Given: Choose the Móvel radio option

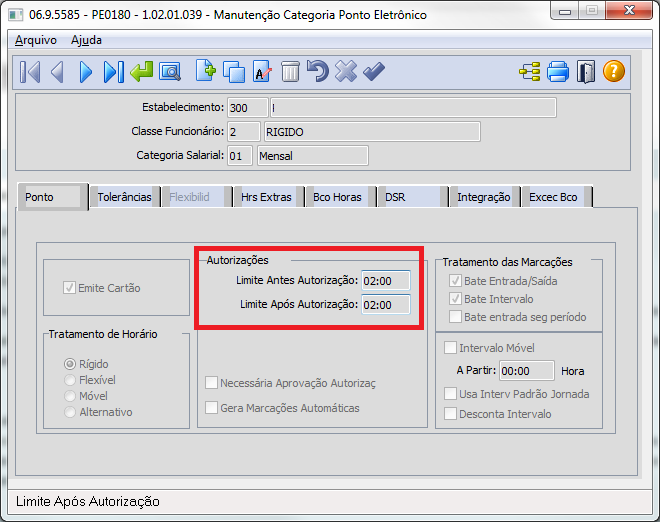Looking at the screenshot, I should click(x=70, y=396).
